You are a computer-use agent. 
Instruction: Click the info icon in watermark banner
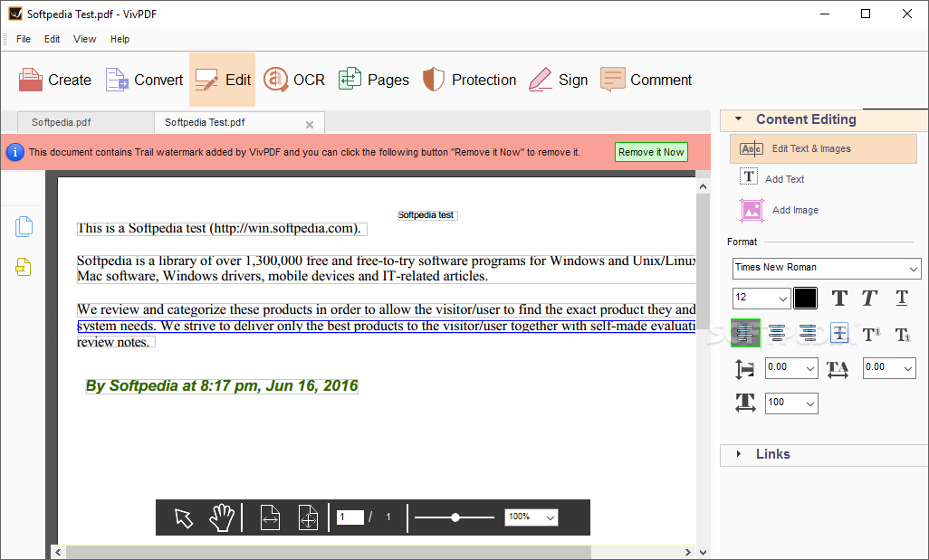click(x=14, y=152)
